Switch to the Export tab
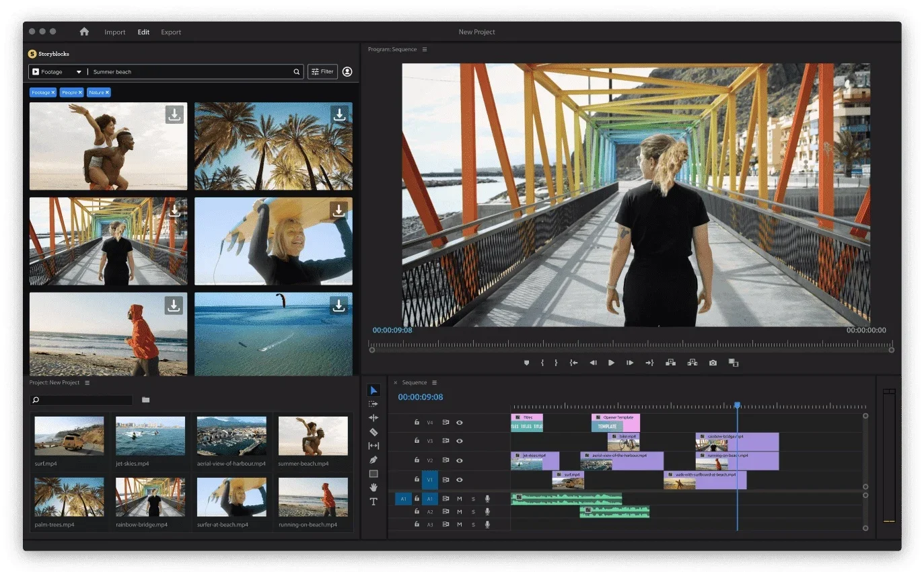 171,32
